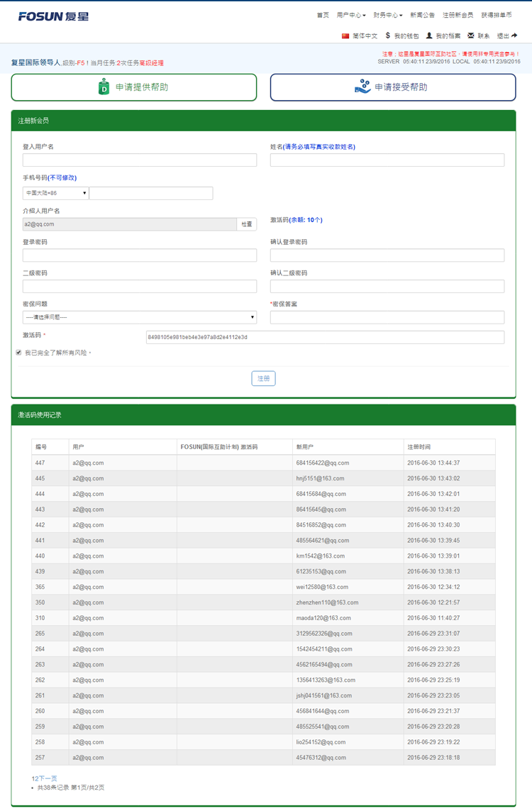Click the hand with coins icon on 申请接受帮助
This screenshot has width=532, height=811.
point(362,87)
